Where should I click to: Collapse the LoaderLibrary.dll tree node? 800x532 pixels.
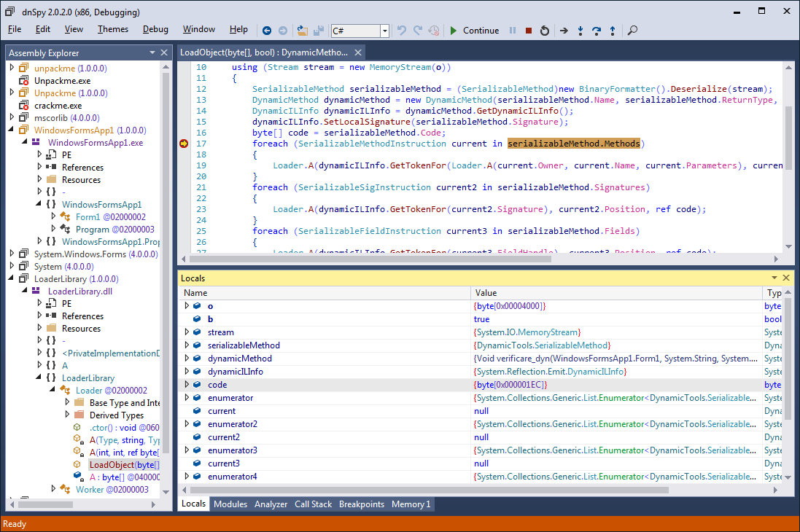(26, 292)
